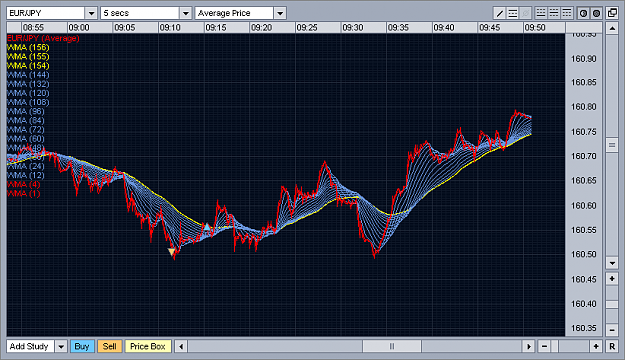The height and width of the screenshot is (360, 625).
Task: Reset the chart with R button
Action: pos(612,346)
